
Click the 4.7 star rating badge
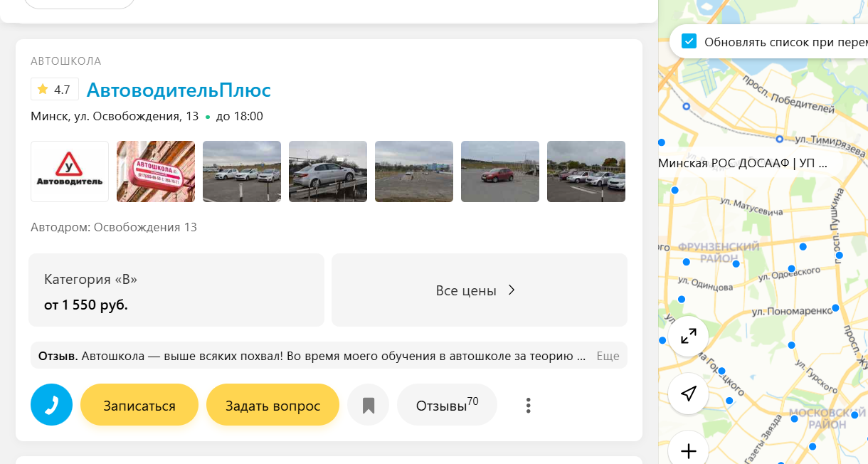click(55, 89)
